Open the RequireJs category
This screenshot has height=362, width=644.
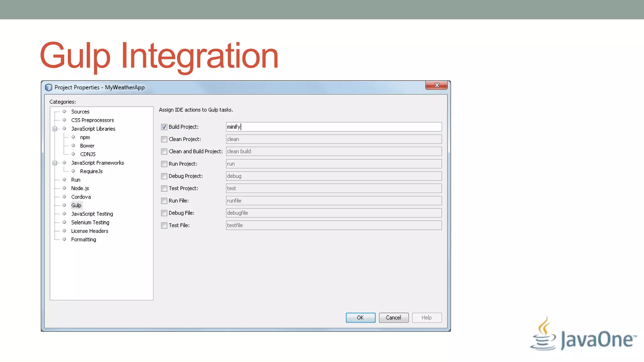[x=91, y=171]
